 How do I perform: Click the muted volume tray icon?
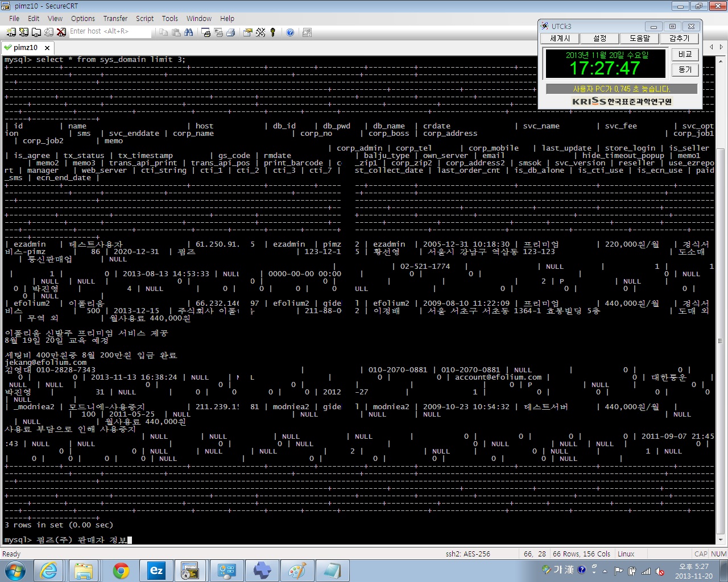point(660,571)
